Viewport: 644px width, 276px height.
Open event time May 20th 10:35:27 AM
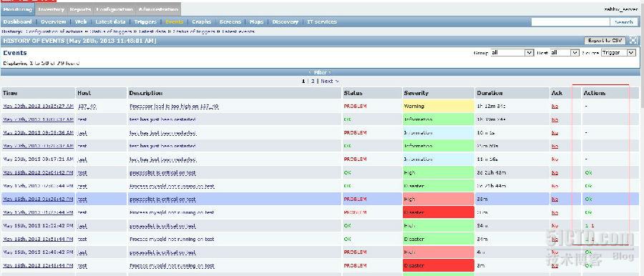(x=38, y=106)
